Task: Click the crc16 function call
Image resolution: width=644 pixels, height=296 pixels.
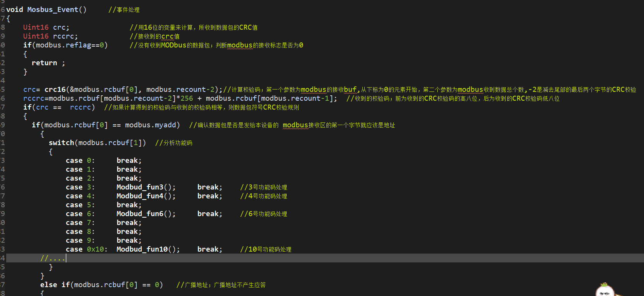Action: click(x=55, y=90)
